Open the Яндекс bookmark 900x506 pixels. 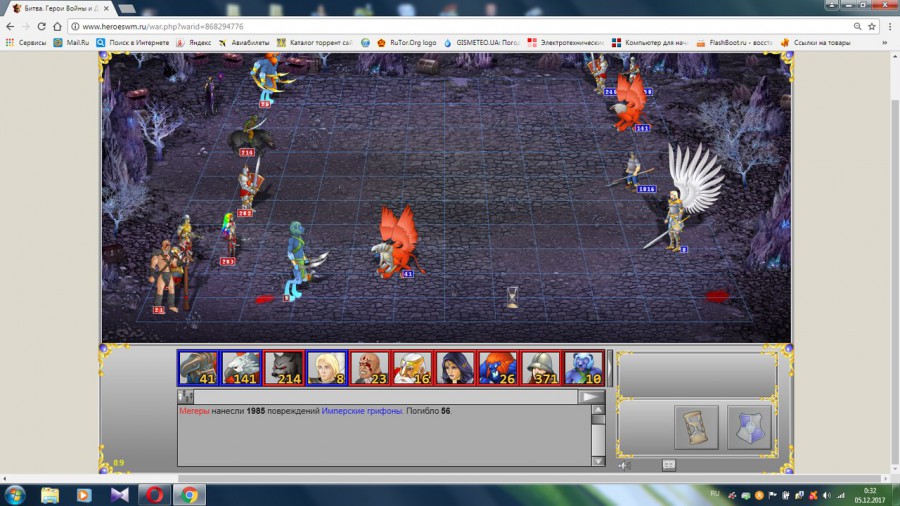(x=193, y=42)
